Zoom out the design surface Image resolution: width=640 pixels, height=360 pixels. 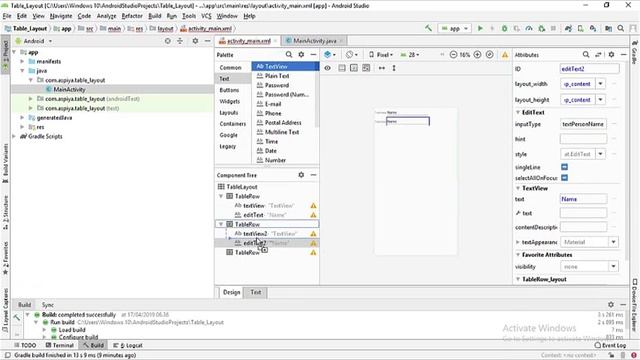453,54
